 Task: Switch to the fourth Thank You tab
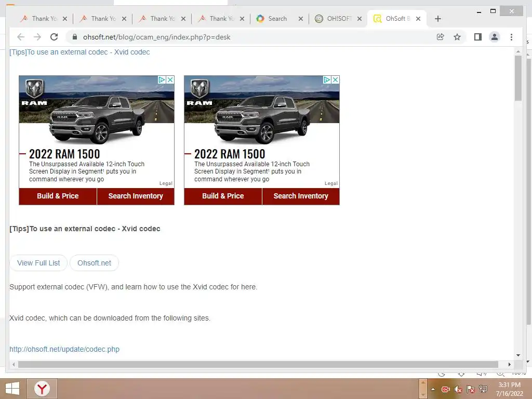(217, 19)
